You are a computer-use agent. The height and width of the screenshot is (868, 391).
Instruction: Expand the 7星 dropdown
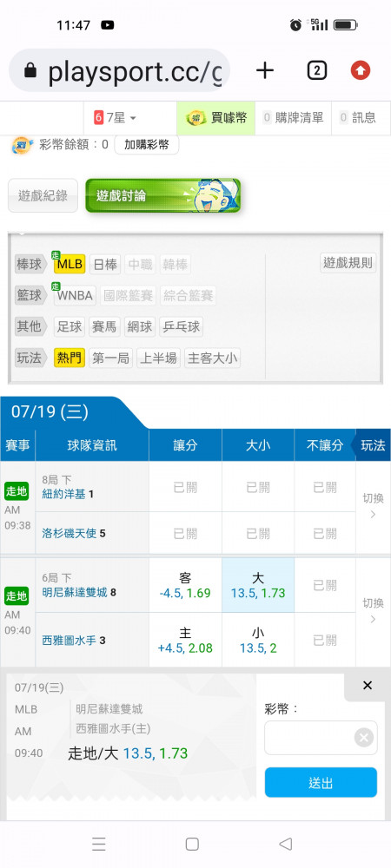pyautogui.click(x=116, y=117)
